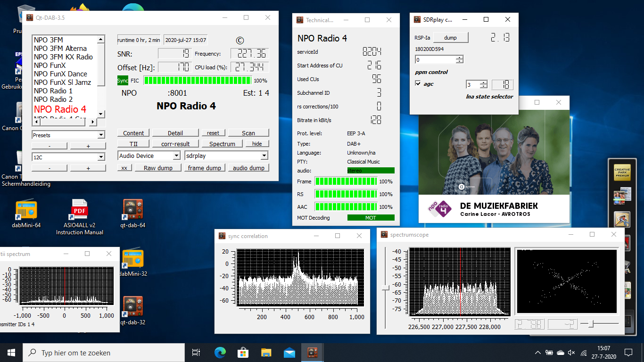Select NPO 3FM in the service list
This screenshot has height=362, width=644.
click(x=49, y=40)
